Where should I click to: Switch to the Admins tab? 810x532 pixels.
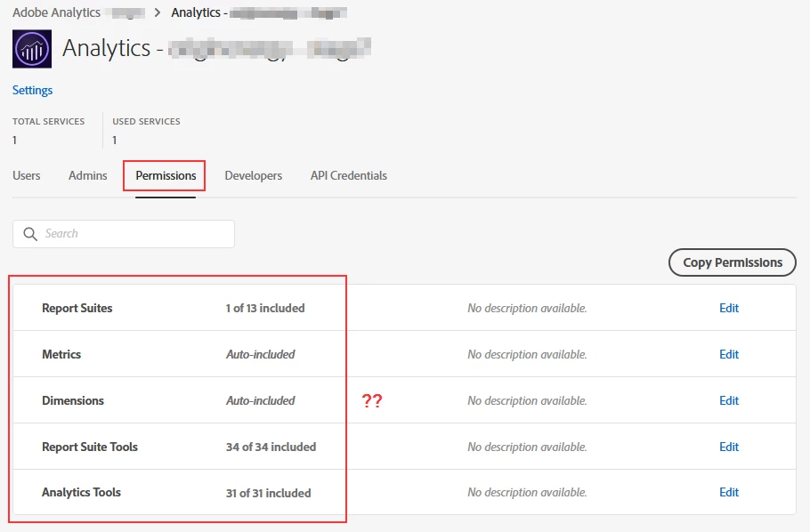click(x=88, y=175)
